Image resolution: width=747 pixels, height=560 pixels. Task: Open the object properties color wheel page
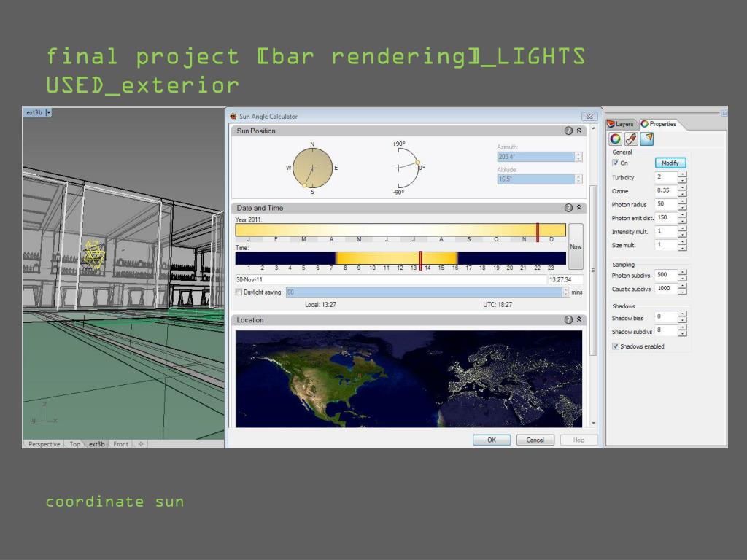(616, 139)
